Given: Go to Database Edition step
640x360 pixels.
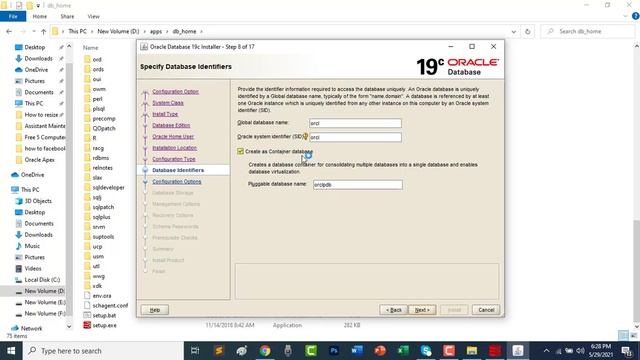Looking at the screenshot, I should 171,125.
